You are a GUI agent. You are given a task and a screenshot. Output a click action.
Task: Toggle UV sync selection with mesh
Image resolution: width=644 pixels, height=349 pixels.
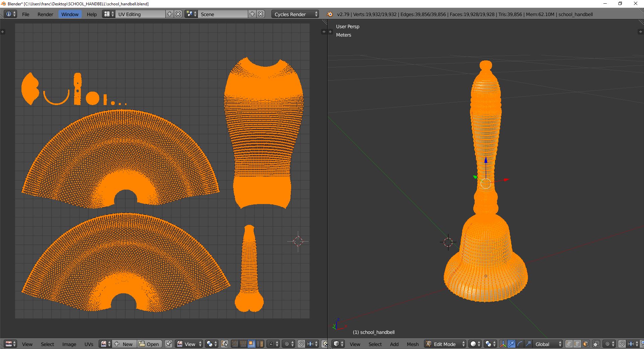[x=224, y=344]
